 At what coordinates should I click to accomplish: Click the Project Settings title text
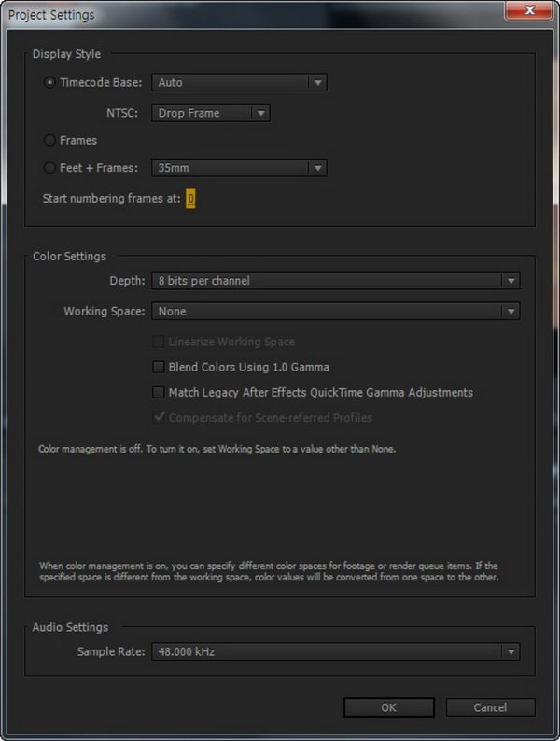point(51,15)
